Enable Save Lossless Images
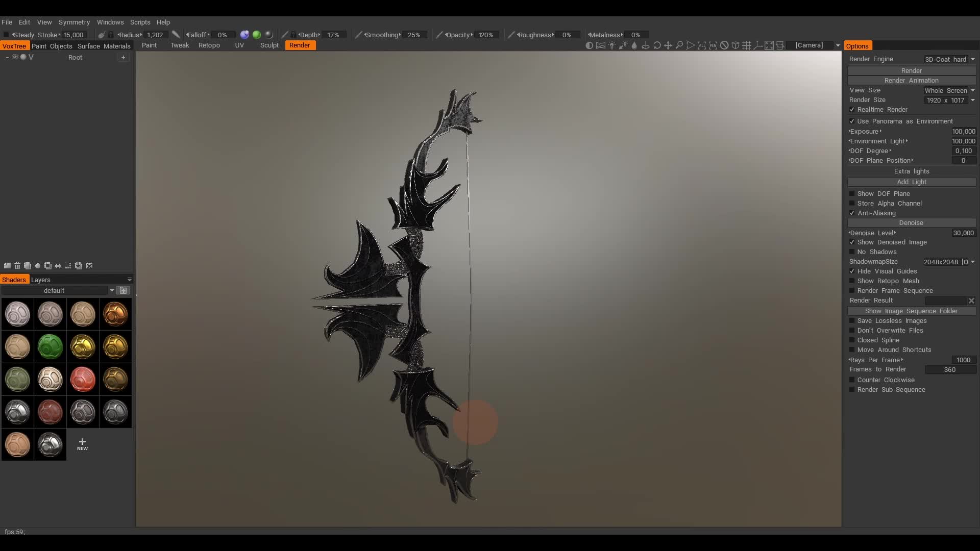This screenshot has height=551, width=980. point(852,321)
